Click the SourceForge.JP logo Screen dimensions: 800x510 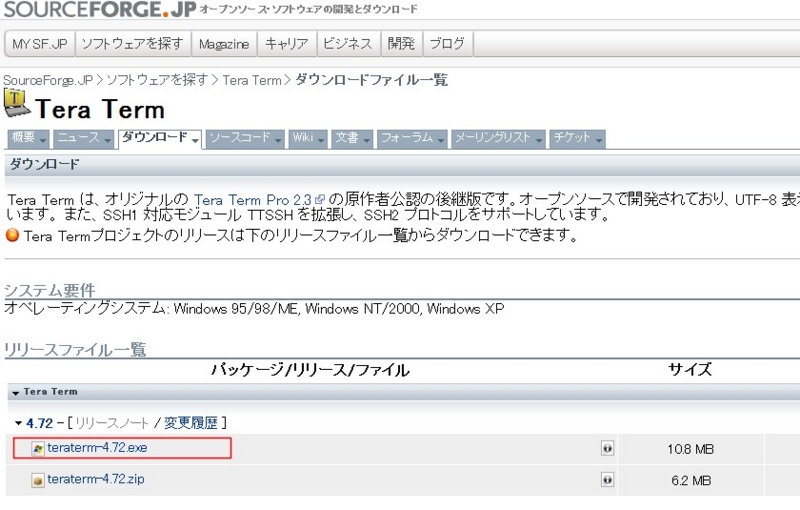[99, 9]
